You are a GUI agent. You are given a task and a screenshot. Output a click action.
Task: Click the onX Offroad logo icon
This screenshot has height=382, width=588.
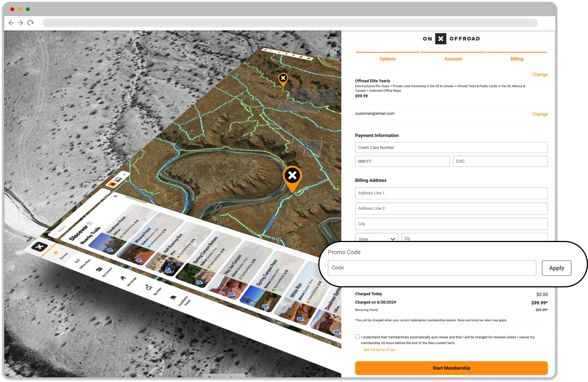[x=440, y=39]
